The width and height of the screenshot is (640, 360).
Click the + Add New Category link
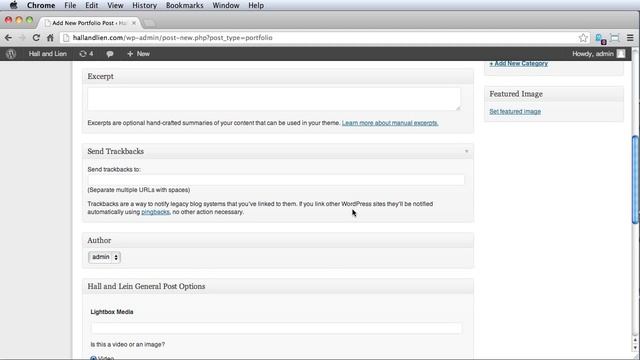tap(518, 64)
